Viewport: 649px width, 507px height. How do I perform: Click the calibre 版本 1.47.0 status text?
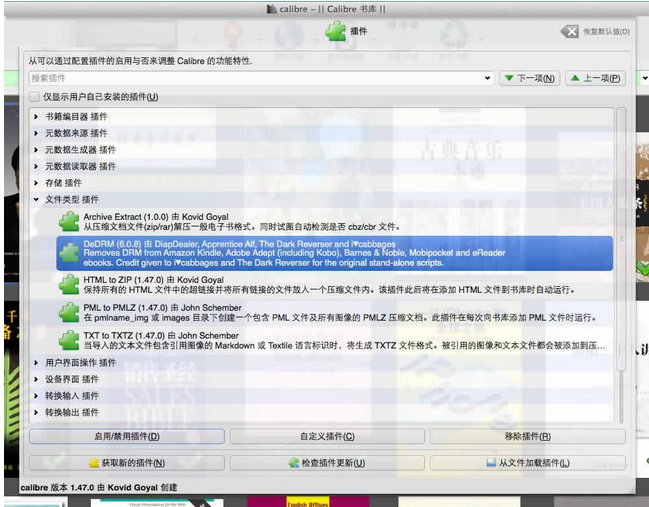99,488
